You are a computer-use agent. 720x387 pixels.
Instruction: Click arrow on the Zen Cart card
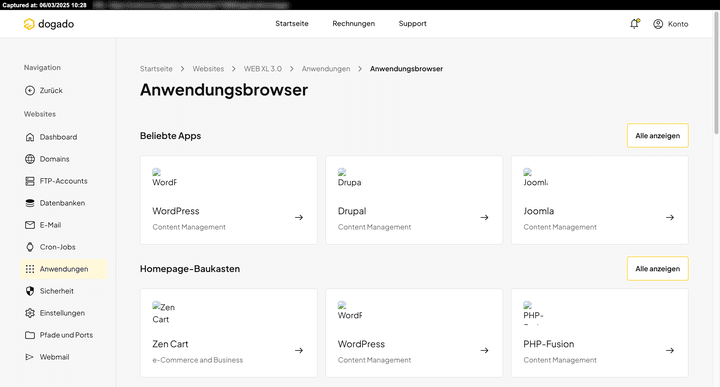299,351
